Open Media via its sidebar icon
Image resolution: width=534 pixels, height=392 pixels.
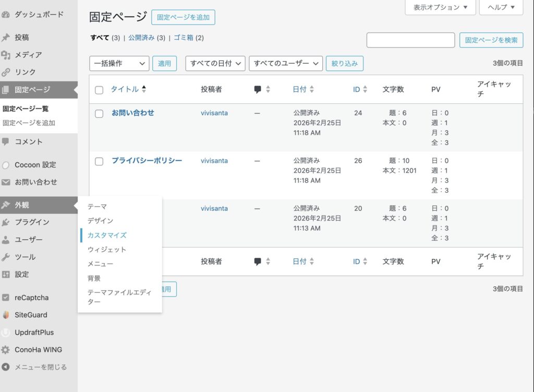(x=6, y=55)
